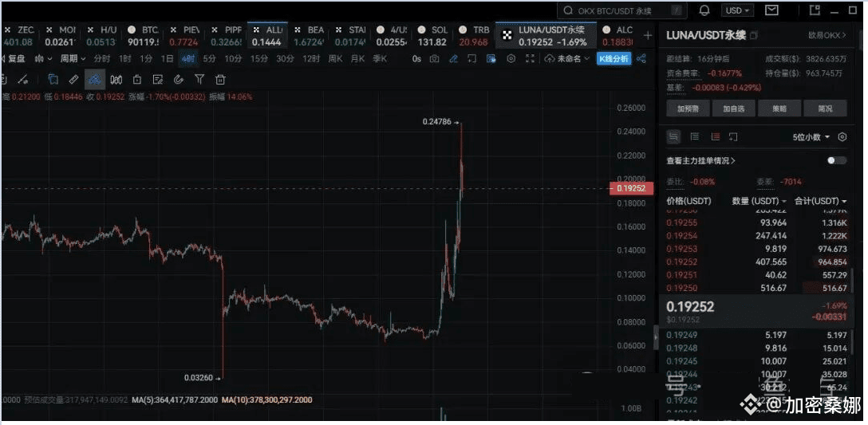Show the bids-only order book view
Image resolution: width=868 pixels, height=425 pixels.
tap(695, 136)
